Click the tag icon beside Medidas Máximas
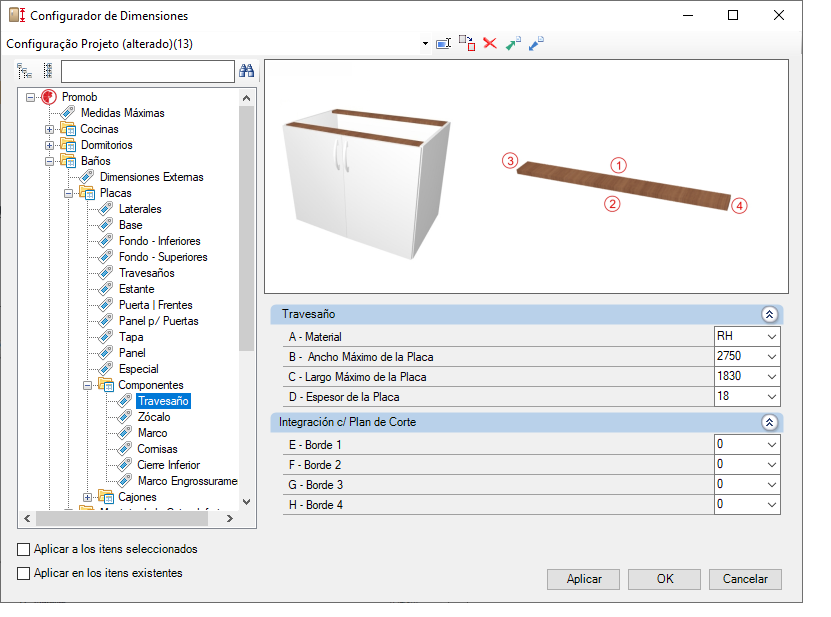The height and width of the screenshot is (617, 831). (68, 113)
